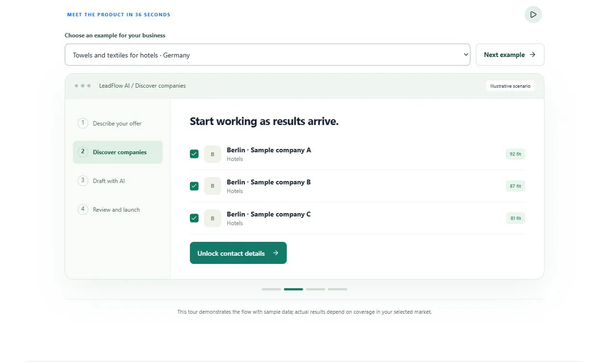Select the Discover companies step

pos(118,152)
